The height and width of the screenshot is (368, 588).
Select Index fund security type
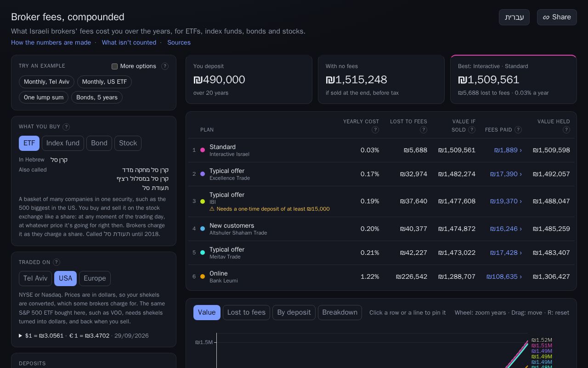pyautogui.click(x=63, y=143)
